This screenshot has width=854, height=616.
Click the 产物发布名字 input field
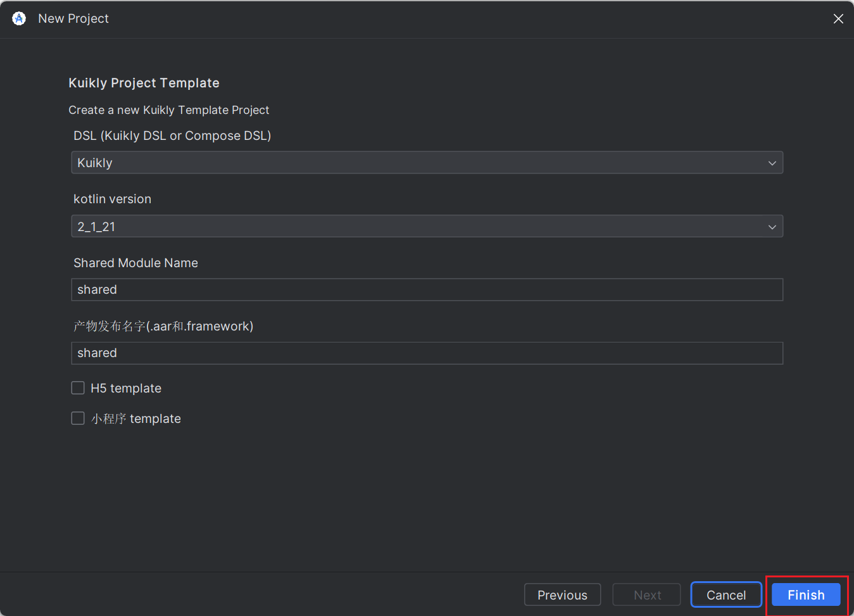[x=427, y=353]
